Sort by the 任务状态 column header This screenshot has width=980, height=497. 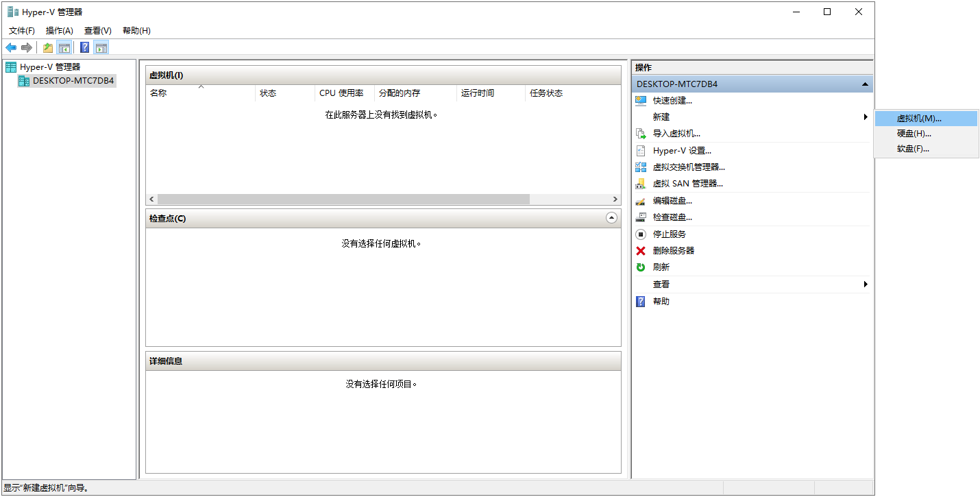[x=573, y=93]
